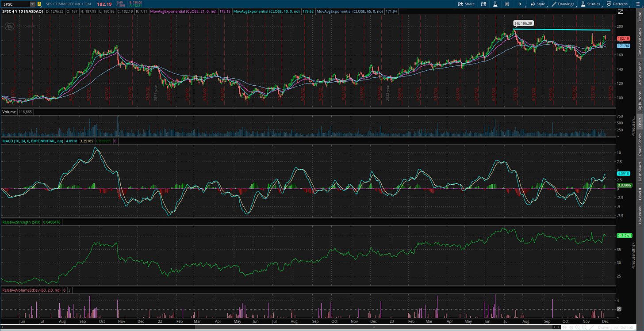Screen dimensions: 644x331
Task: Open the thinkScript flask icon next to gear
Action: coord(495,4)
